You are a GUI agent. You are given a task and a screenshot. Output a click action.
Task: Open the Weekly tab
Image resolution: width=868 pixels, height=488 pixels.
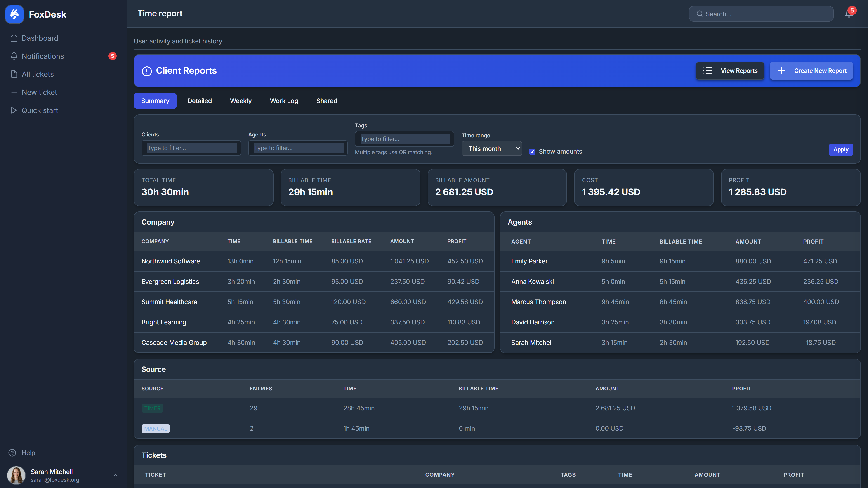click(x=241, y=101)
